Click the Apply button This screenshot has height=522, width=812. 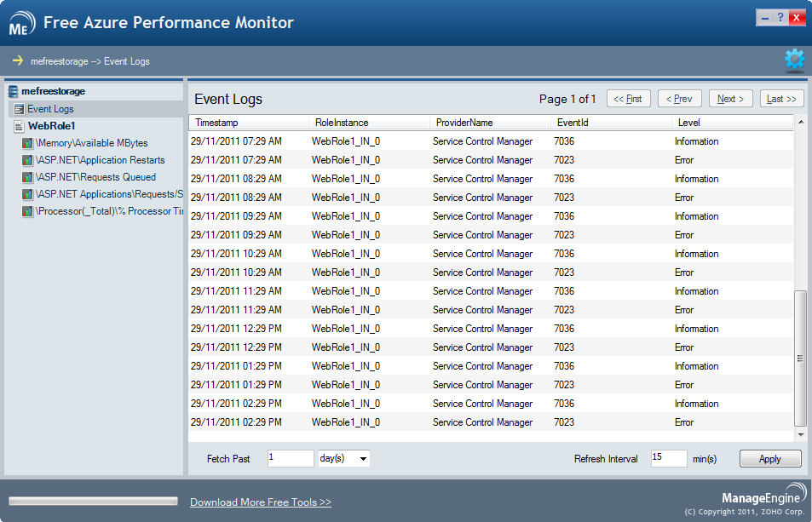(770, 459)
